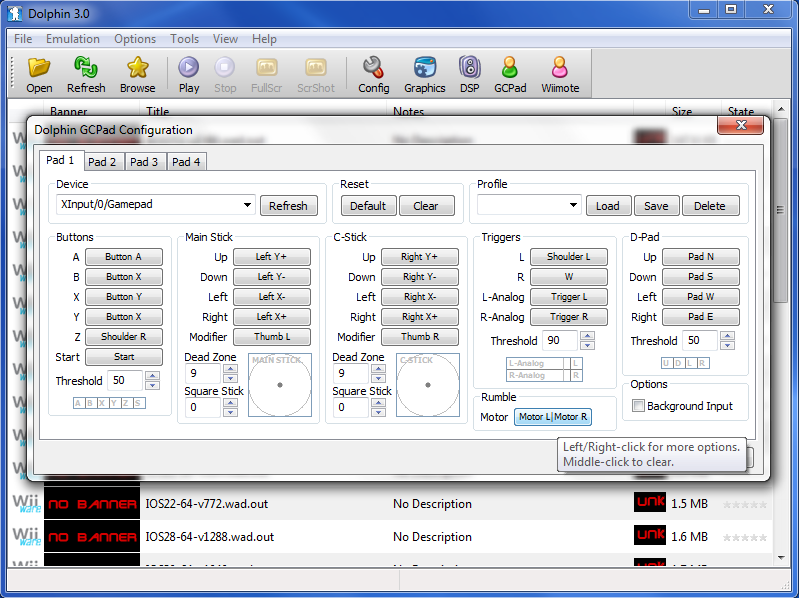The height and width of the screenshot is (598, 799).
Task: Increase the Triggers Threshold spinner value
Action: click(587, 336)
